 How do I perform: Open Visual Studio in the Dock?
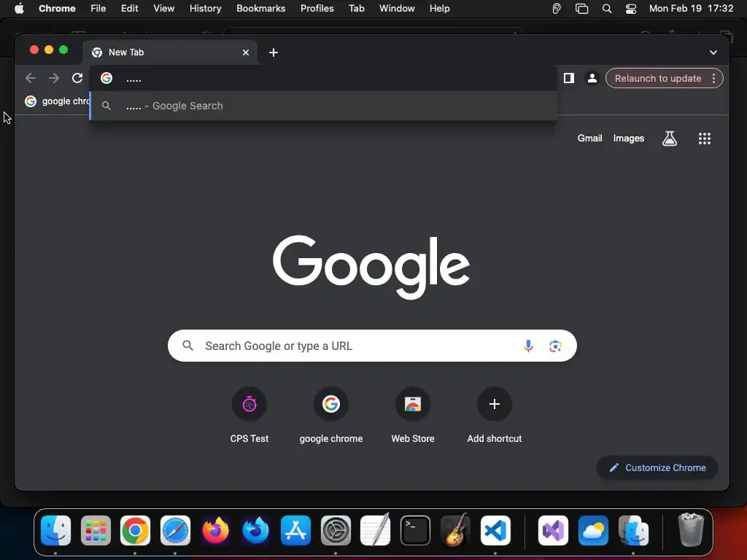(x=553, y=531)
